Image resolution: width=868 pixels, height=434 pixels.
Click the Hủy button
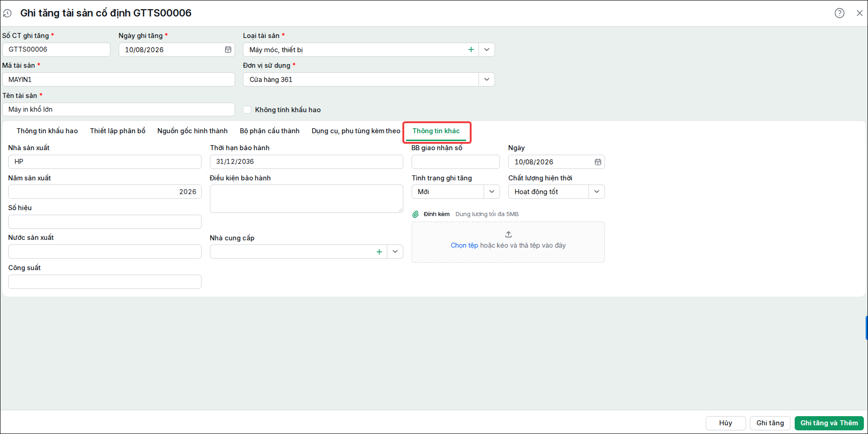click(725, 423)
